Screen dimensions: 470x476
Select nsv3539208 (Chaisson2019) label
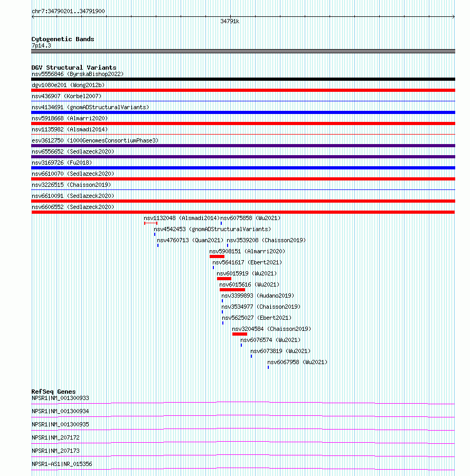tap(266, 241)
